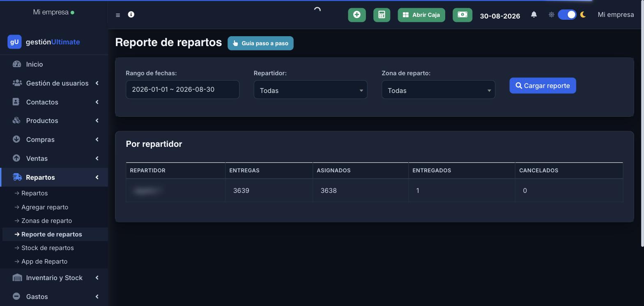Screen dimensions: 644x306
Task: Expand the Compras chevron
Action: pyautogui.click(x=97, y=139)
